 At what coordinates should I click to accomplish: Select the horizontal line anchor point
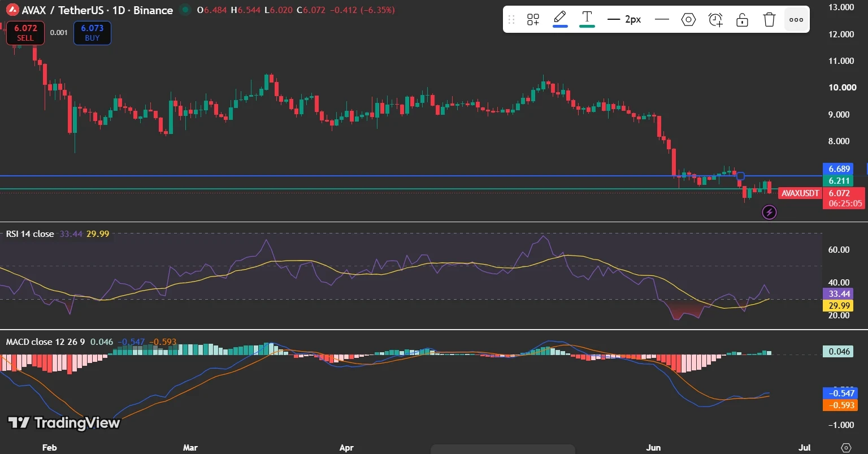[x=741, y=176]
